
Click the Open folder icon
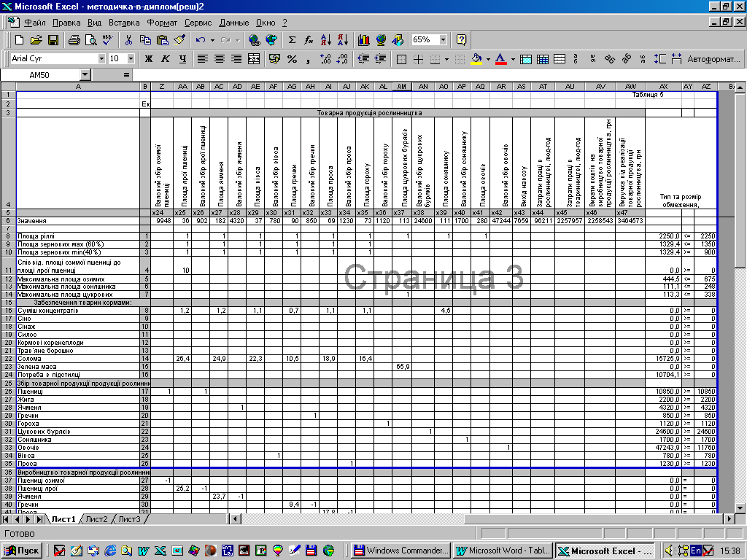36,40
